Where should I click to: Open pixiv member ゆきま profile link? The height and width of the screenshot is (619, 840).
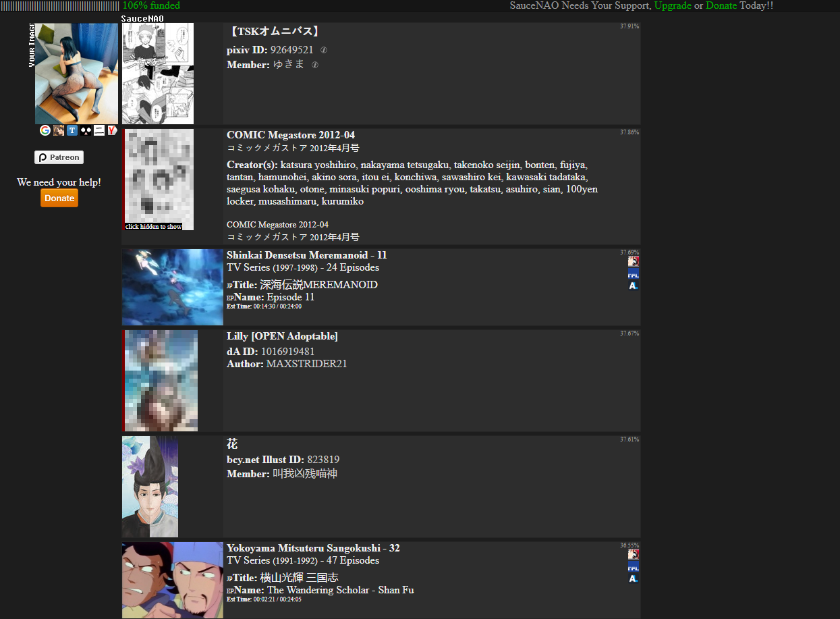[x=289, y=65]
